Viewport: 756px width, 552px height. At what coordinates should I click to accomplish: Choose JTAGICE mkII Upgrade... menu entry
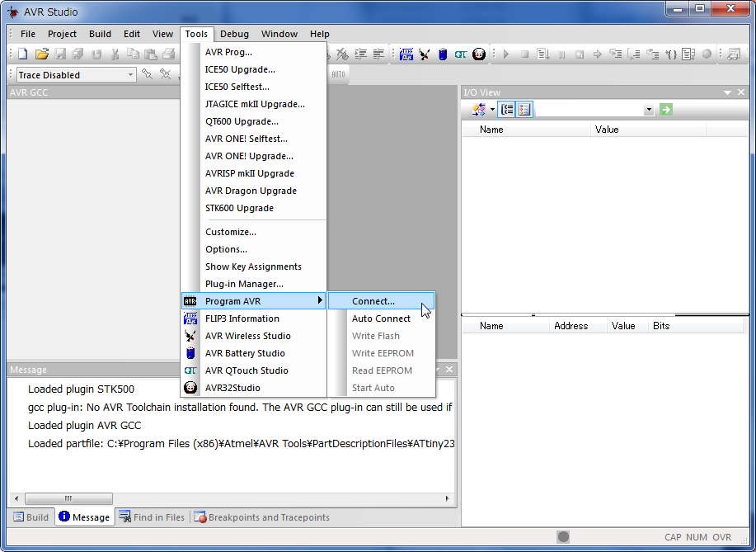[x=254, y=104]
